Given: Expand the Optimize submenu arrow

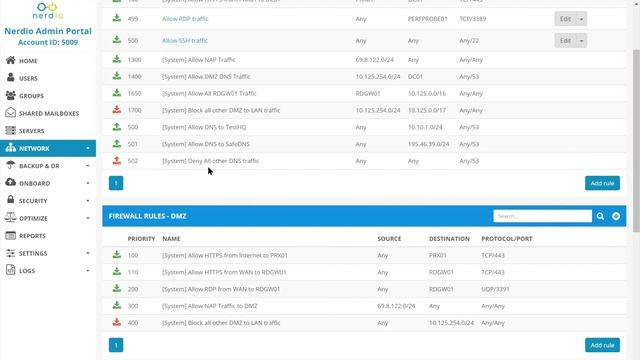Looking at the screenshot, I should coord(88,218).
